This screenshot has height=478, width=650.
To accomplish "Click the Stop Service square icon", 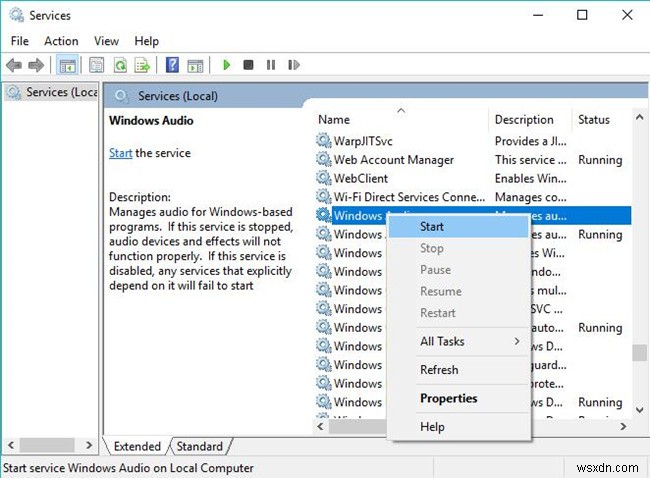I will pyautogui.click(x=248, y=65).
